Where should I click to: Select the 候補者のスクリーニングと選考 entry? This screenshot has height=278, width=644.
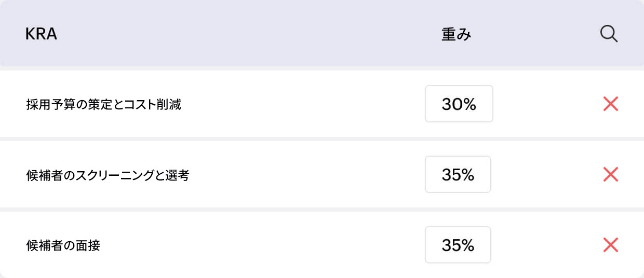tap(108, 175)
